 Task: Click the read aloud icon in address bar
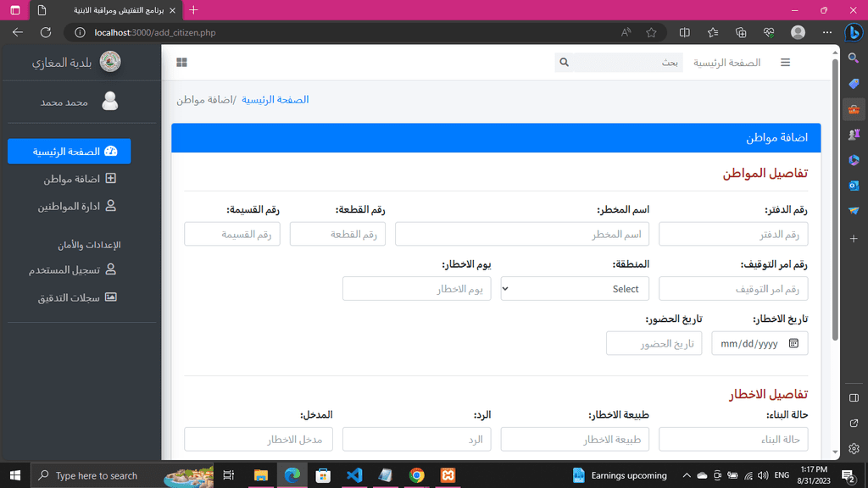click(x=626, y=33)
